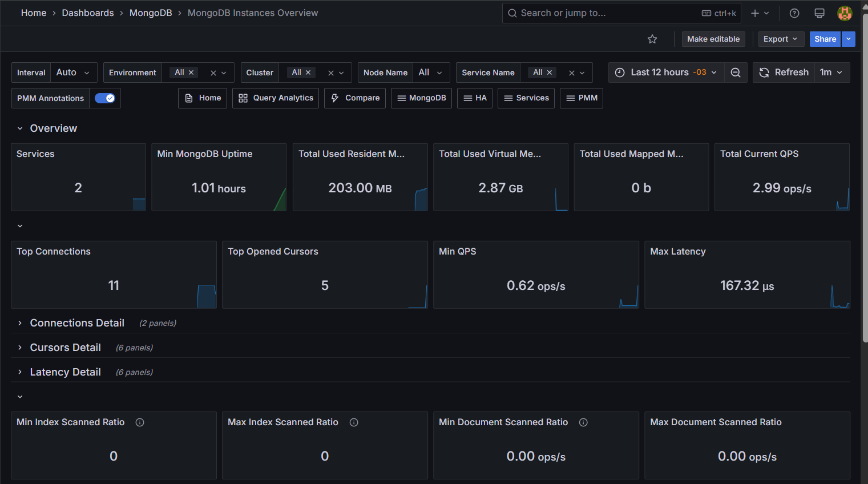
Task: Remove the All tag from Environment filter
Action: point(191,72)
